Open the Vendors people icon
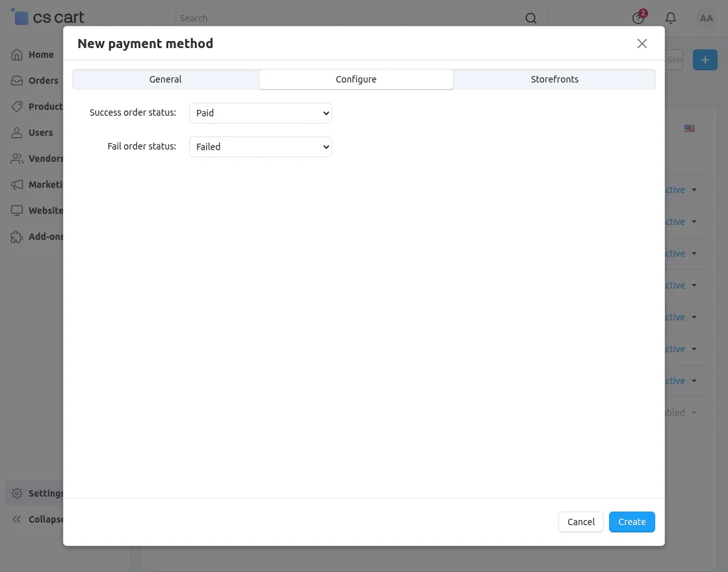This screenshot has height=572, width=728. point(17,159)
